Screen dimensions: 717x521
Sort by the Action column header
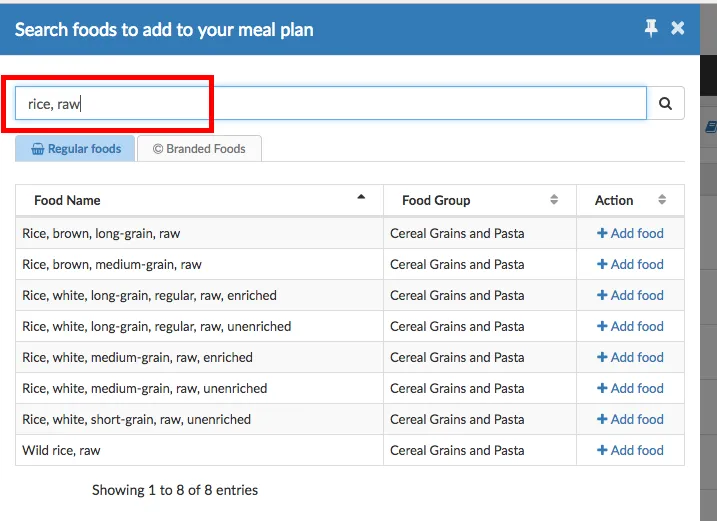pos(630,200)
